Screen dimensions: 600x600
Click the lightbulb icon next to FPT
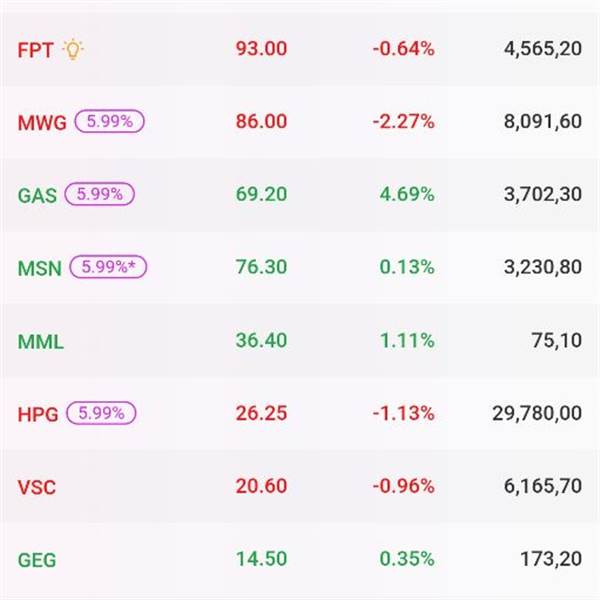(x=72, y=48)
